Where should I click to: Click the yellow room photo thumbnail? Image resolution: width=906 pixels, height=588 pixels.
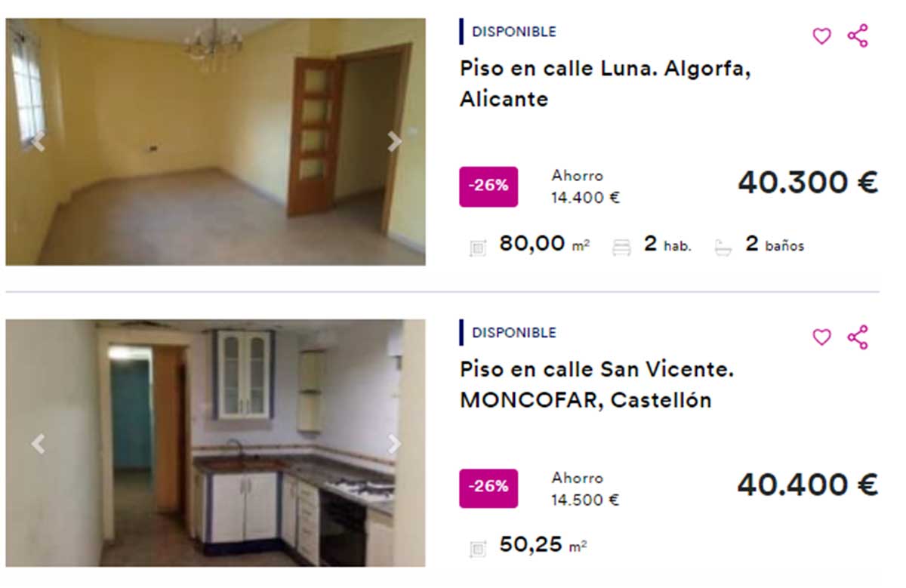[x=216, y=142]
